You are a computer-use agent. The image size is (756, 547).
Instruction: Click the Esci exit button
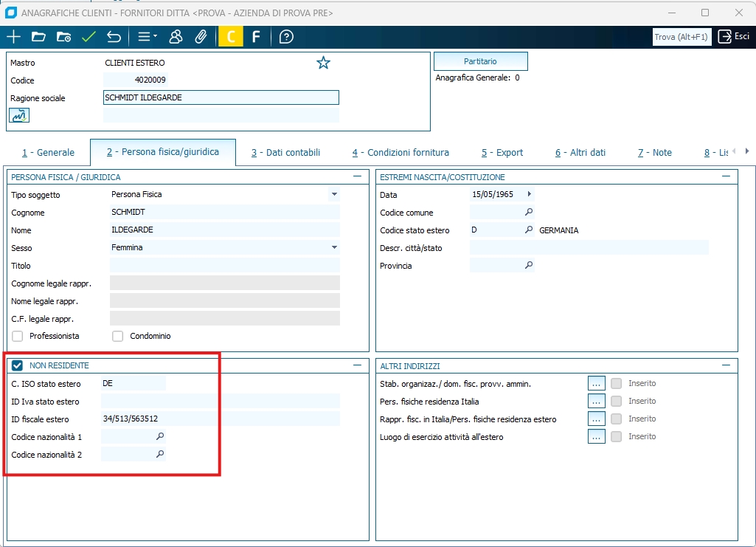point(734,37)
